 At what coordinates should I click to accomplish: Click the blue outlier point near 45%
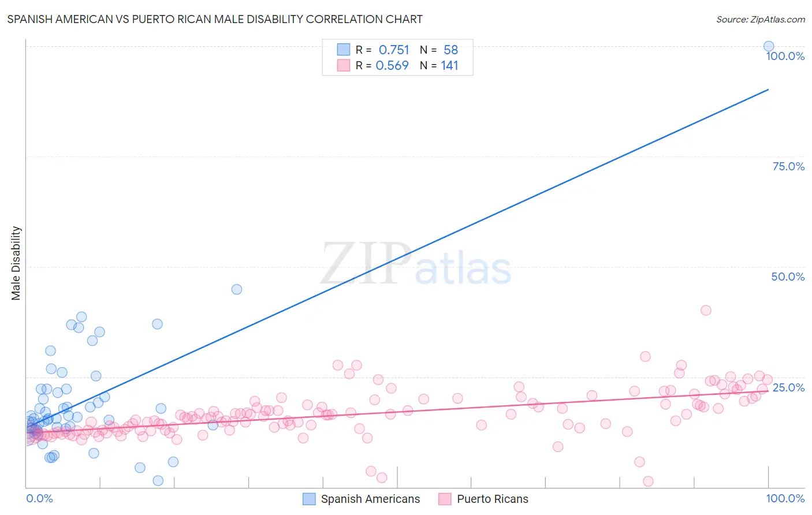tap(237, 289)
